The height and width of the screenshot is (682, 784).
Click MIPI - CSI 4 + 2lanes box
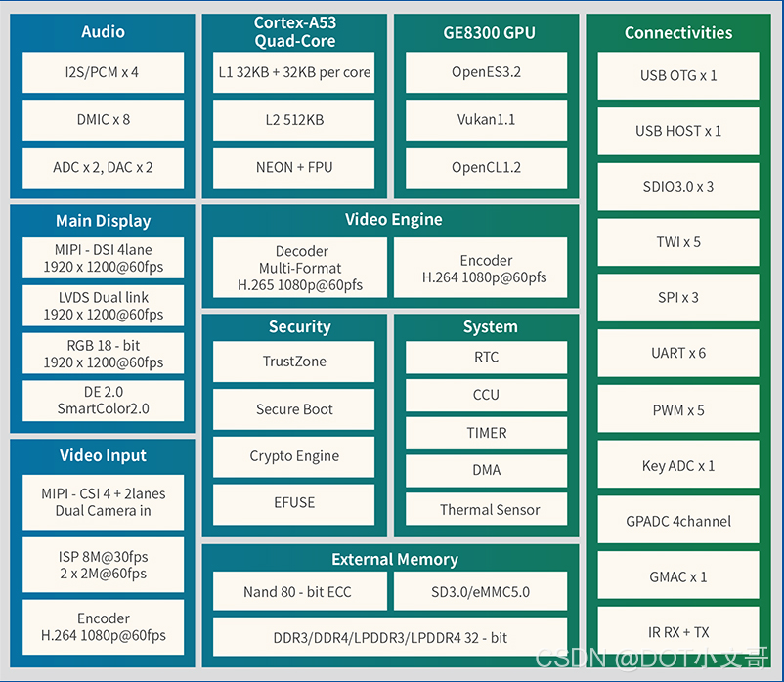(x=103, y=502)
